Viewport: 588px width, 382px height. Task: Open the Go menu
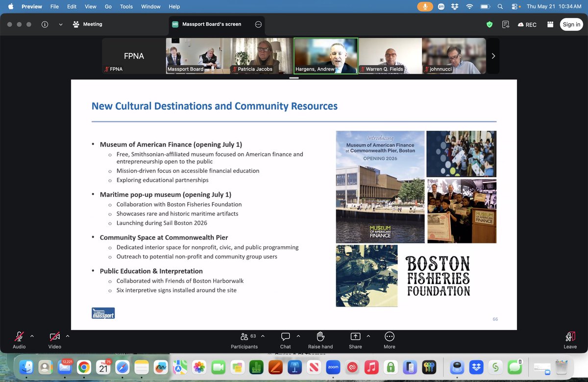click(108, 7)
